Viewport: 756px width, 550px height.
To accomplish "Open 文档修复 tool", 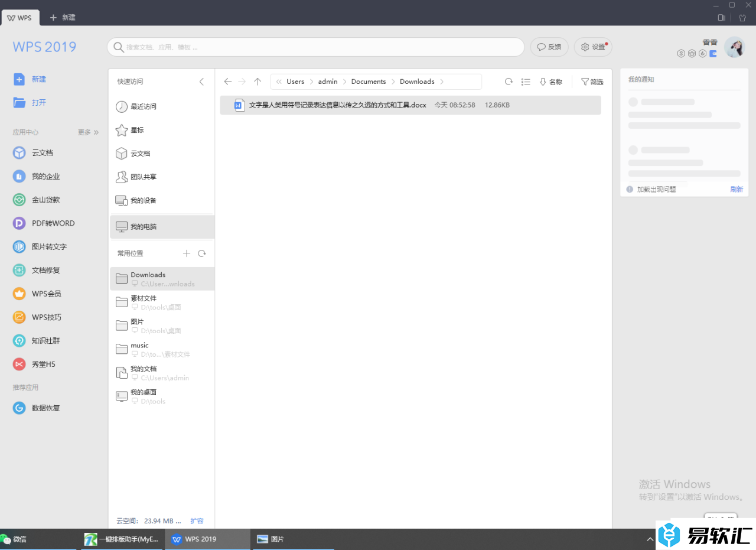I will point(37,270).
